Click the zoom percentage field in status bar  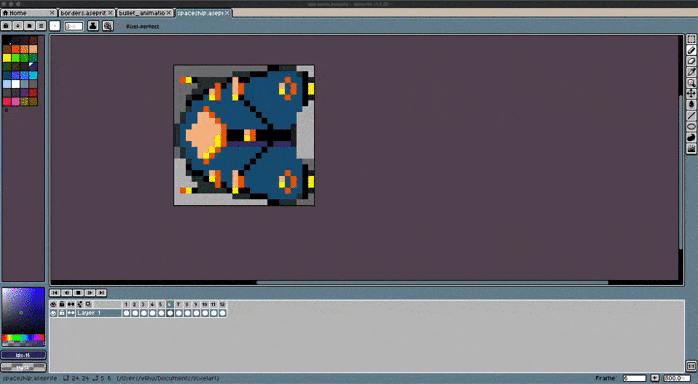coord(677,378)
